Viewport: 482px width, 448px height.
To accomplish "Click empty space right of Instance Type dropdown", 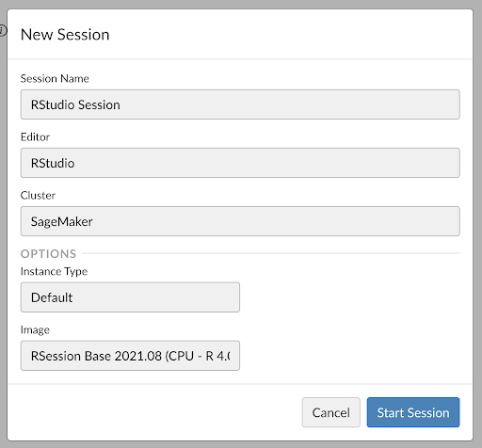I will [x=350, y=297].
